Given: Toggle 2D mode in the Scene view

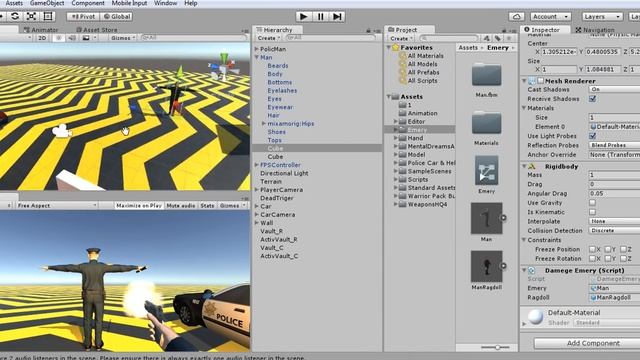Looking at the screenshot, I should tap(42, 38).
